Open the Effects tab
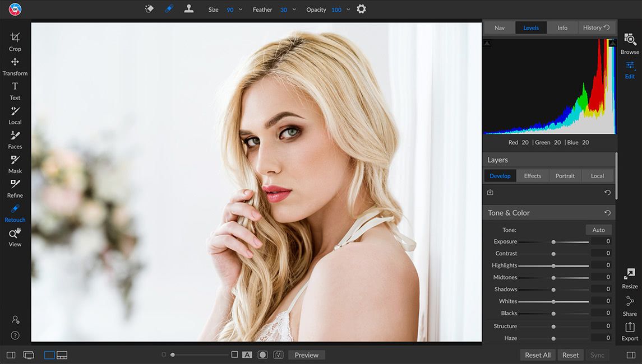 click(532, 176)
